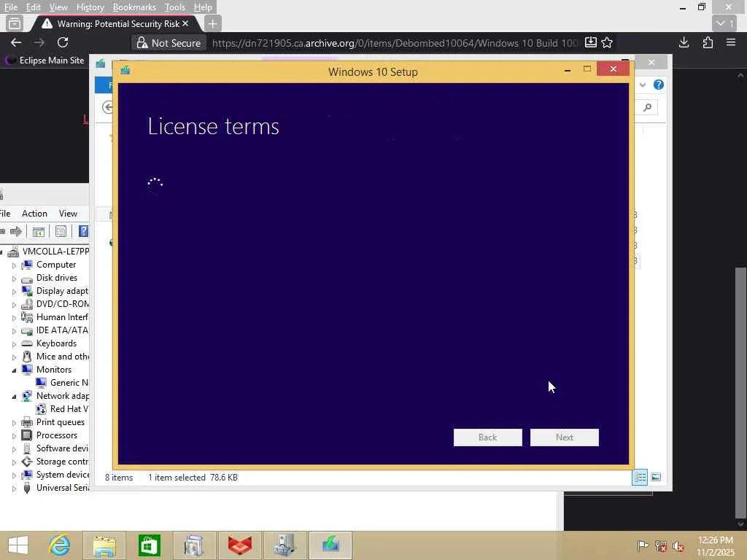
Task: Expand the Print queues node
Action: [x=14, y=423]
